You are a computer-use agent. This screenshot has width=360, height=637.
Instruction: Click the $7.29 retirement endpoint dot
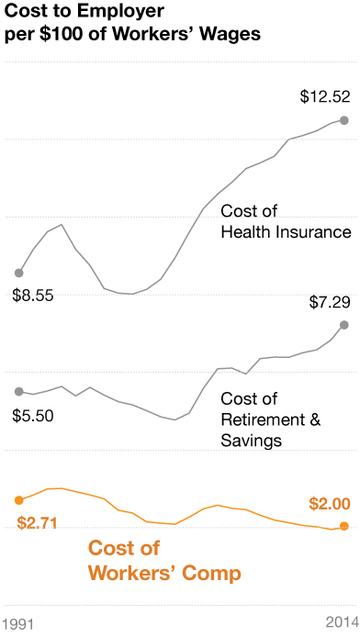pyautogui.click(x=344, y=325)
